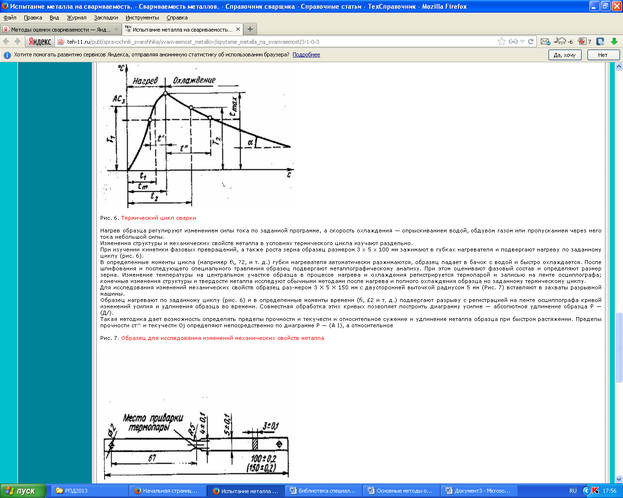The height and width of the screenshot is (498, 623).
Task: Open downloads via the green arrow icon
Action: tap(614, 42)
